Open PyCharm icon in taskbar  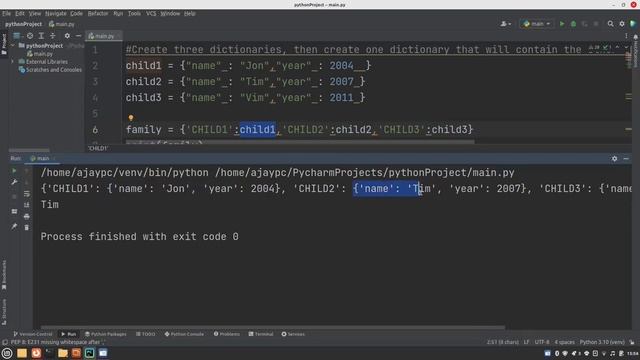[x=89, y=353]
